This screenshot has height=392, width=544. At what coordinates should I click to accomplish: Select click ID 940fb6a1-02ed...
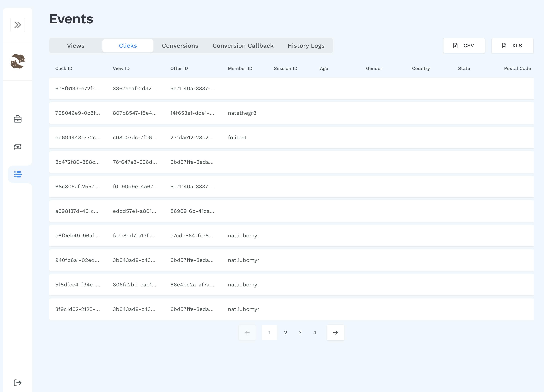(x=77, y=260)
